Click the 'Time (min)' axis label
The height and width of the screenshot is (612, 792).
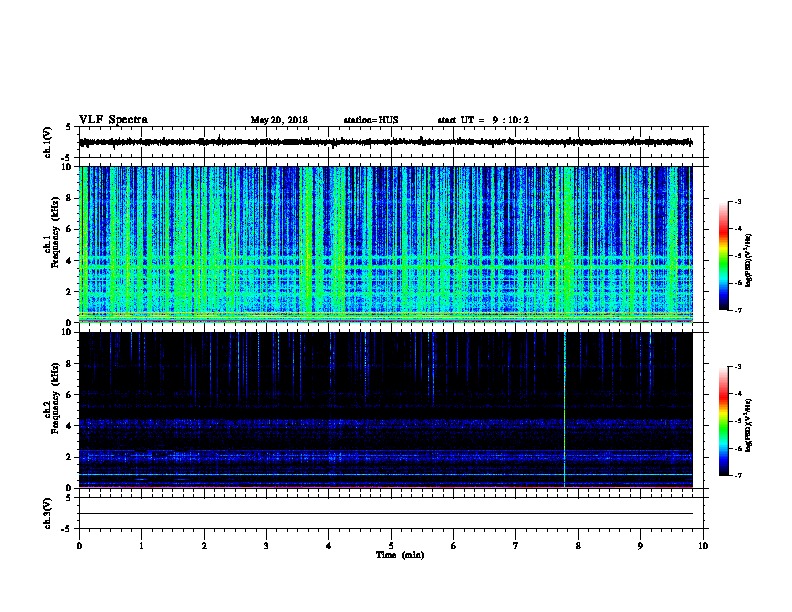400,555
